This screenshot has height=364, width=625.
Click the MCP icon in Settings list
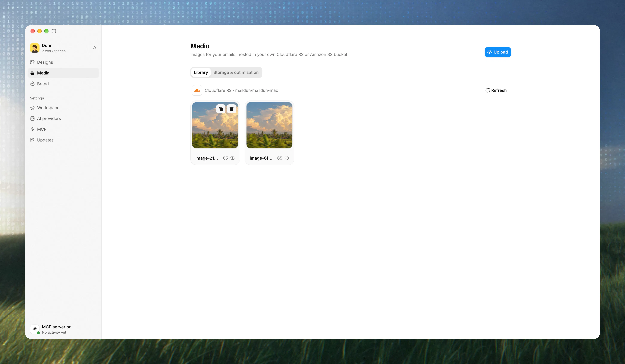point(32,129)
